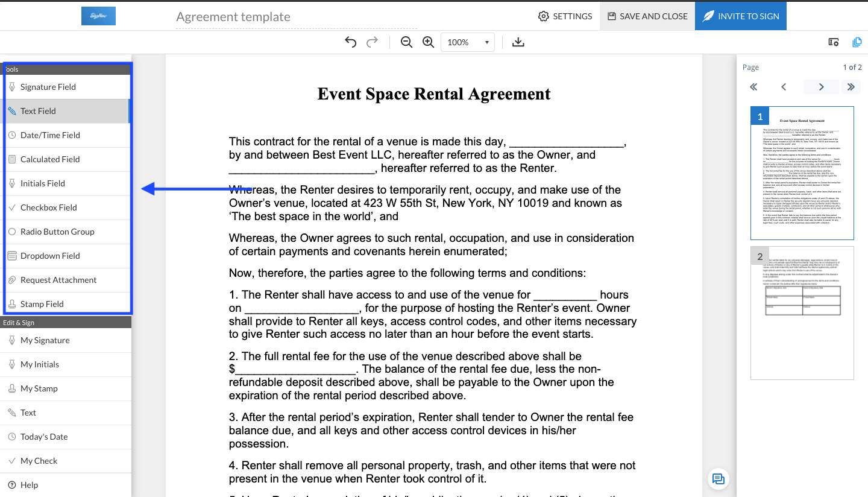Go to next page using right chevron

click(821, 87)
